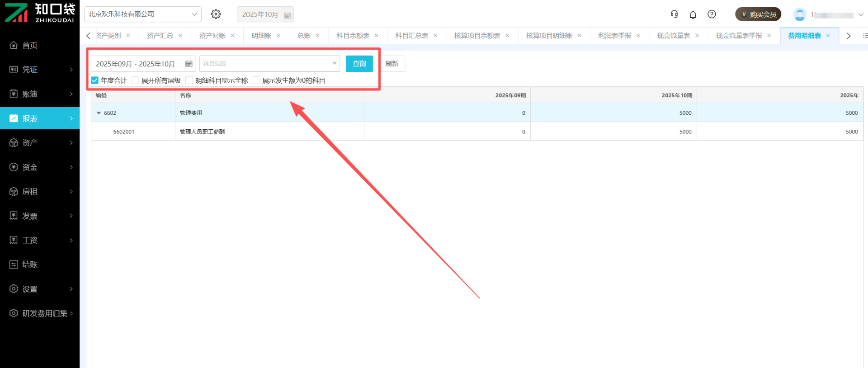Enable 展示发生额为0的科目 checkbox

tap(256, 80)
